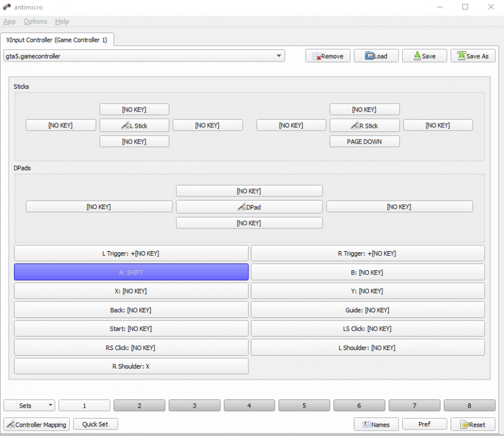Save the current profile
This screenshot has height=436, width=504.
click(x=424, y=56)
